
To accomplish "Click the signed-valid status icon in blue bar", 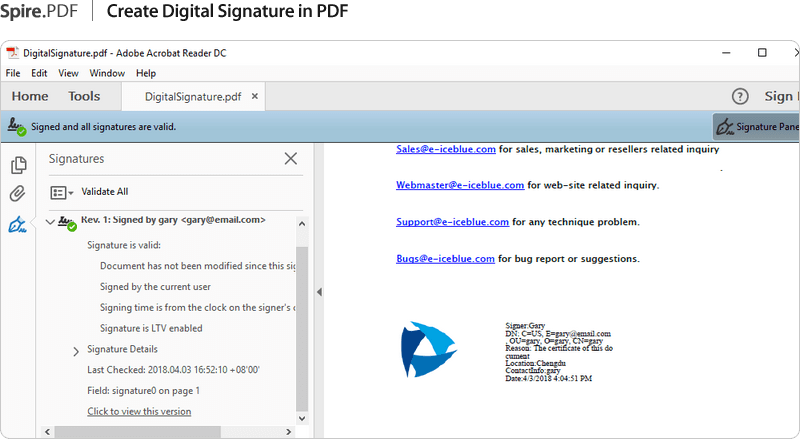I will coord(17,127).
